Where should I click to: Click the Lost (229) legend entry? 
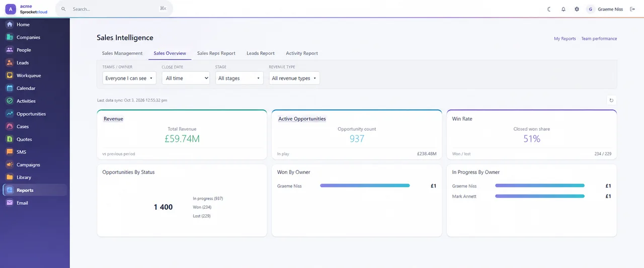click(202, 216)
